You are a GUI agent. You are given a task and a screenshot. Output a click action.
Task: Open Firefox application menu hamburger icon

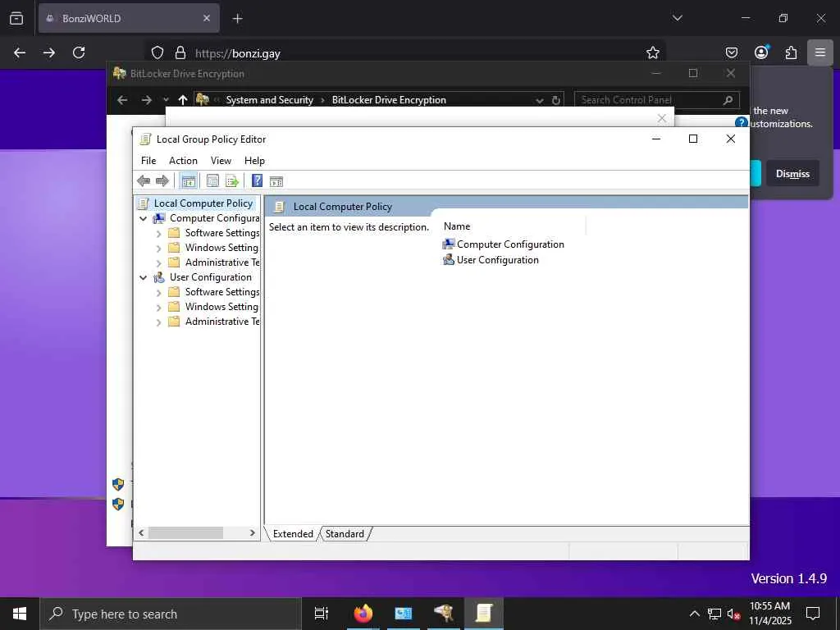pos(820,52)
